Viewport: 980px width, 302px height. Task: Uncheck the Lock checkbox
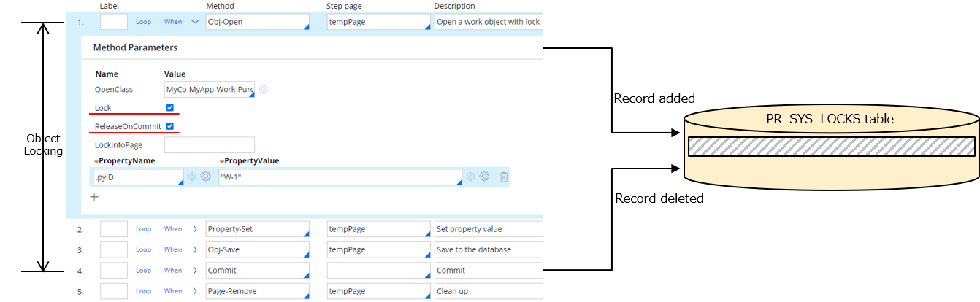[170, 107]
